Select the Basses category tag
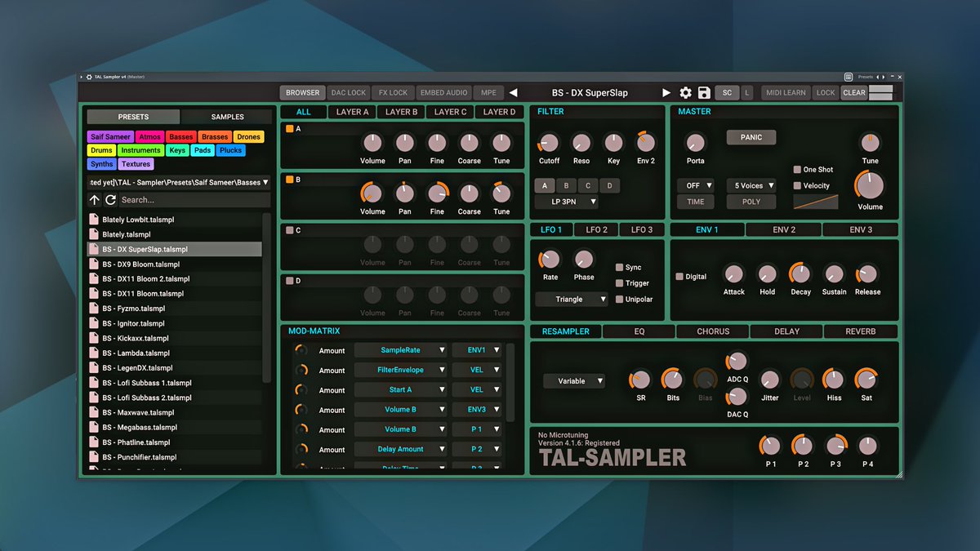 coord(181,137)
